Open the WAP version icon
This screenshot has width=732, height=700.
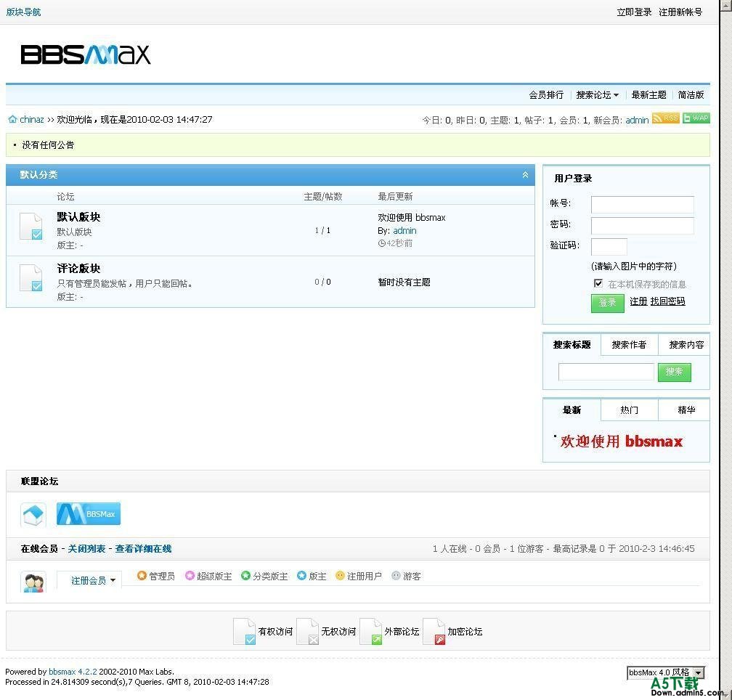696,118
